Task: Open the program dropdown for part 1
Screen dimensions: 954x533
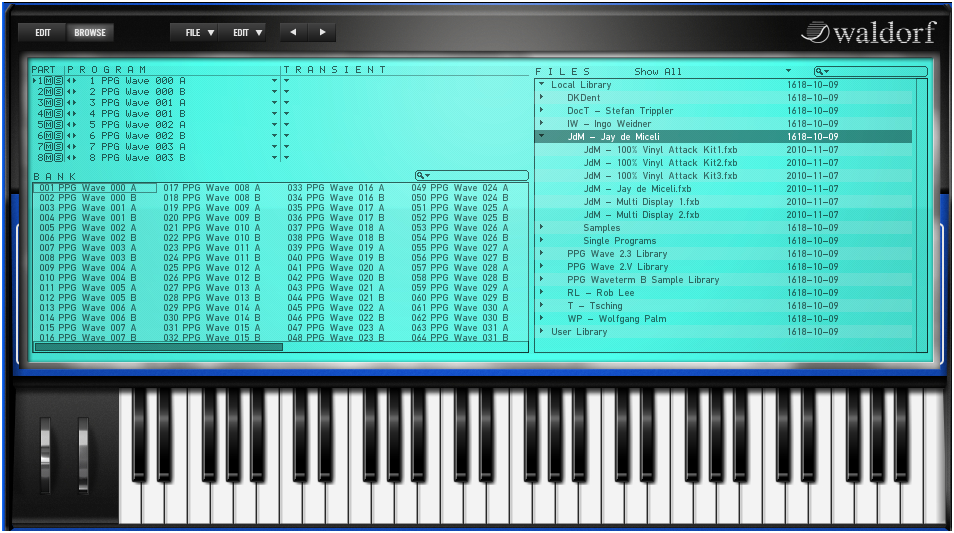Action: (x=274, y=81)
